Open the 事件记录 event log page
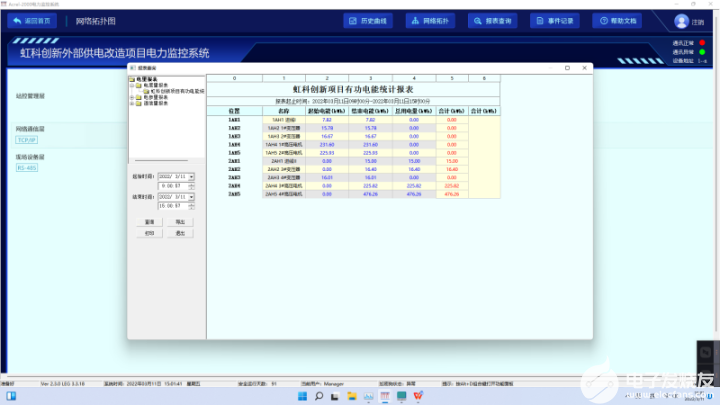The image size is (720, 405). [x=555, y=21]
